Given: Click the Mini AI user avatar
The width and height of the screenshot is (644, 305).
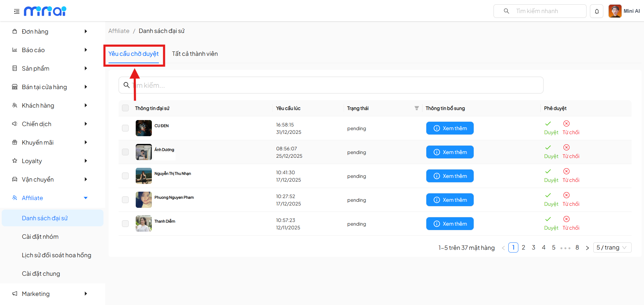Looking at the screenshot, I should (x=615, y=11).
